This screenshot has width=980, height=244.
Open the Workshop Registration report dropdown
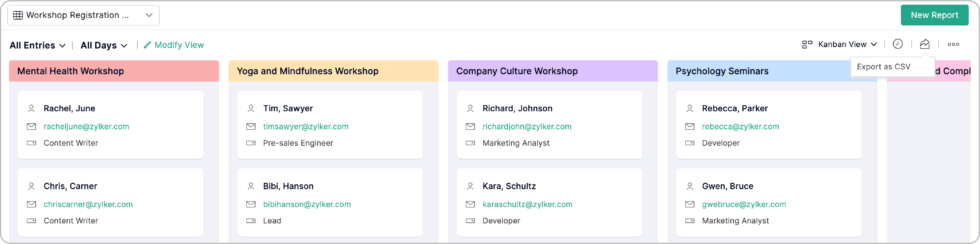[83, 15]
